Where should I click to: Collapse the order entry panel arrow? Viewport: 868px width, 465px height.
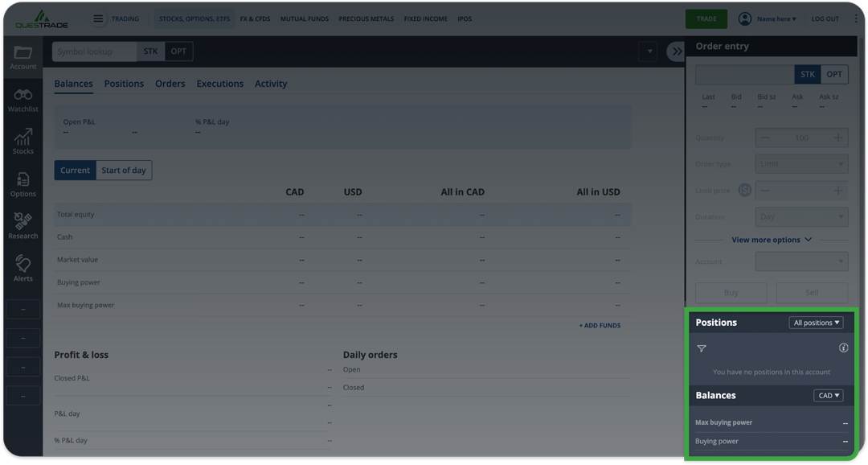point(676,51)
